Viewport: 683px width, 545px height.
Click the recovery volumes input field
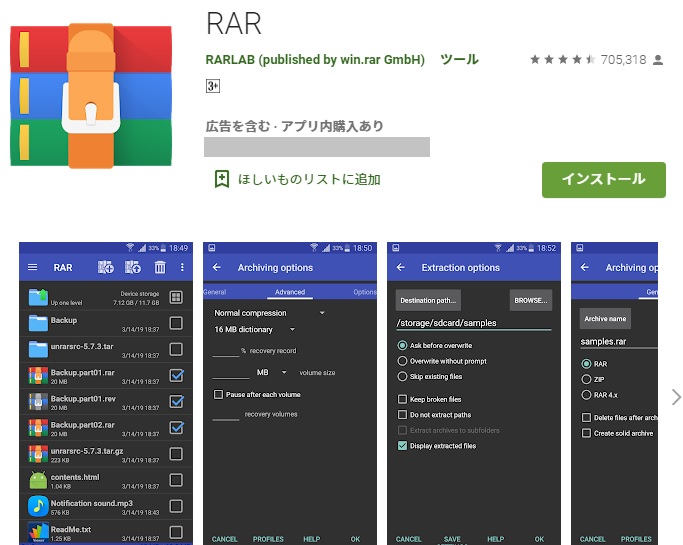(x=226, y=414)
